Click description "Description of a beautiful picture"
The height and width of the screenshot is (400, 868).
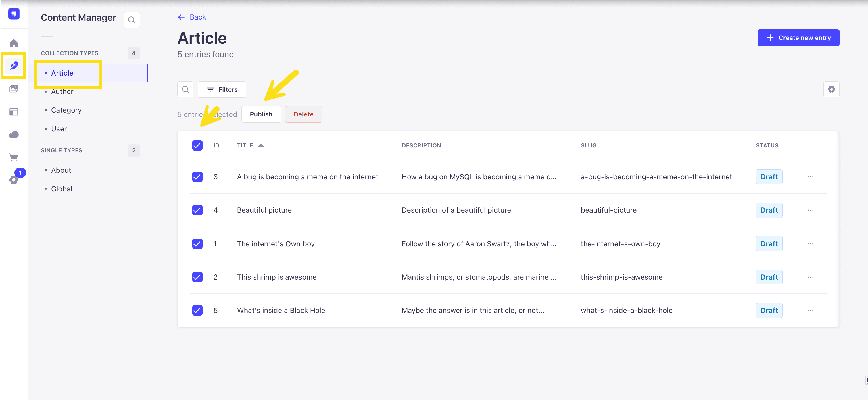[456, 210]
